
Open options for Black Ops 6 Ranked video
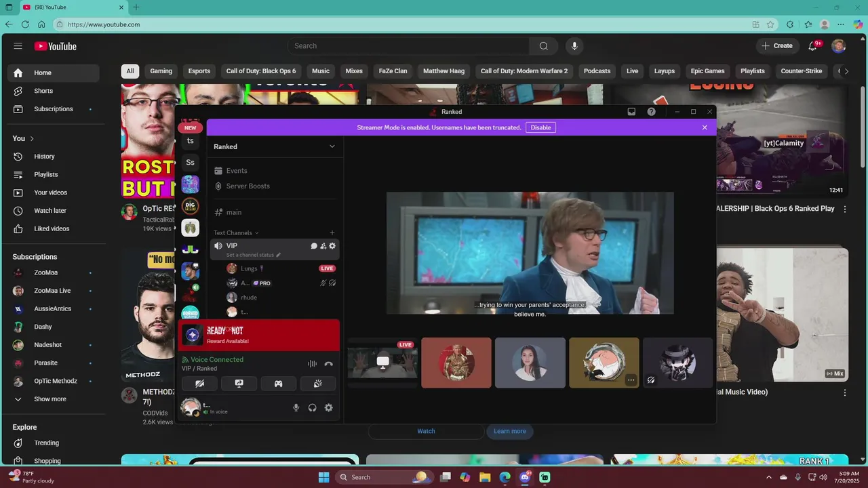point(845,209)
